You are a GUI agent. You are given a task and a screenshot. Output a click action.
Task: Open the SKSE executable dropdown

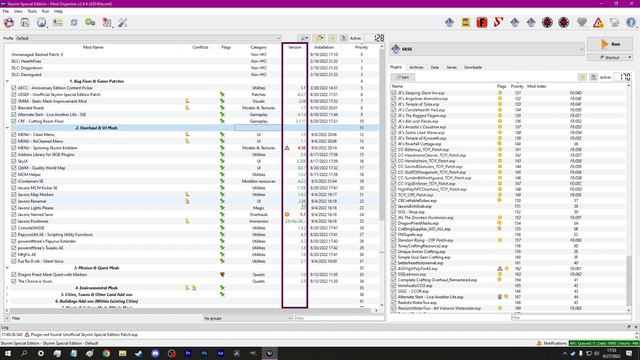(487, 49)
